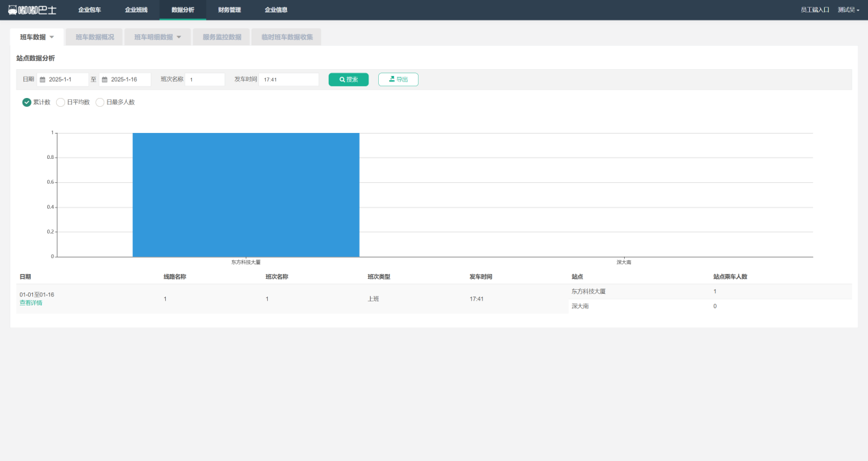Select the 日最多人数 radio option

tap(100, 102)
